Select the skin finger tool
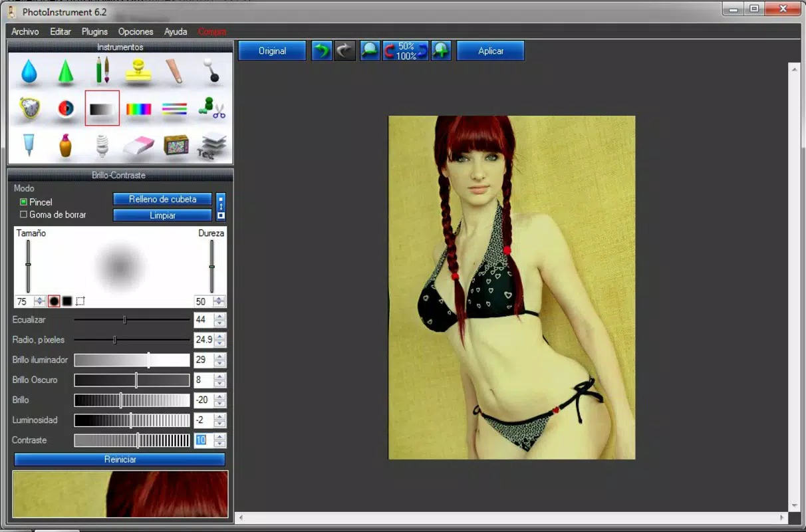The height and width of the screenshot is (532, 806). tap(175, 70)
